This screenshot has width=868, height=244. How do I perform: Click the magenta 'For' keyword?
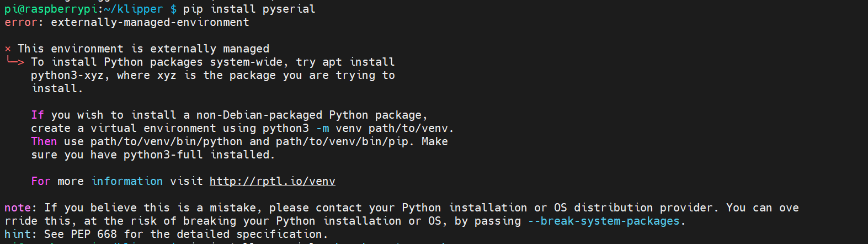pyautogui.click(x=40, y=182)
